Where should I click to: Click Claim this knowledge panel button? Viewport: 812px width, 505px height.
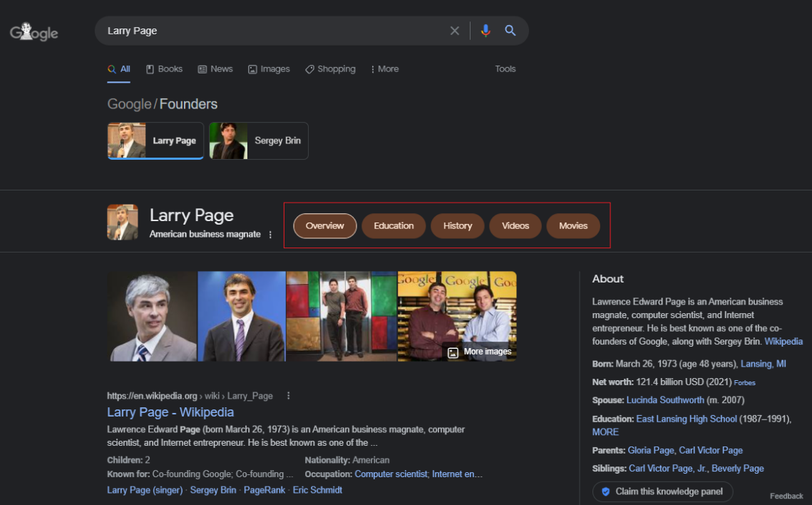(662, 491)
